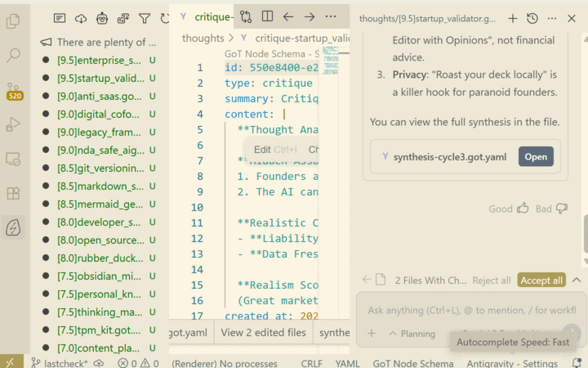Click the refresh icon in sidebar toolbar

[164, 18]
